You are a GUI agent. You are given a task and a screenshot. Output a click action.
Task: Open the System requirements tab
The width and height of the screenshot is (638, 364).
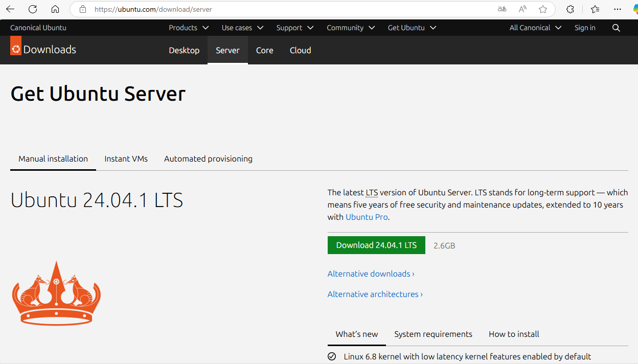(433, 334)
